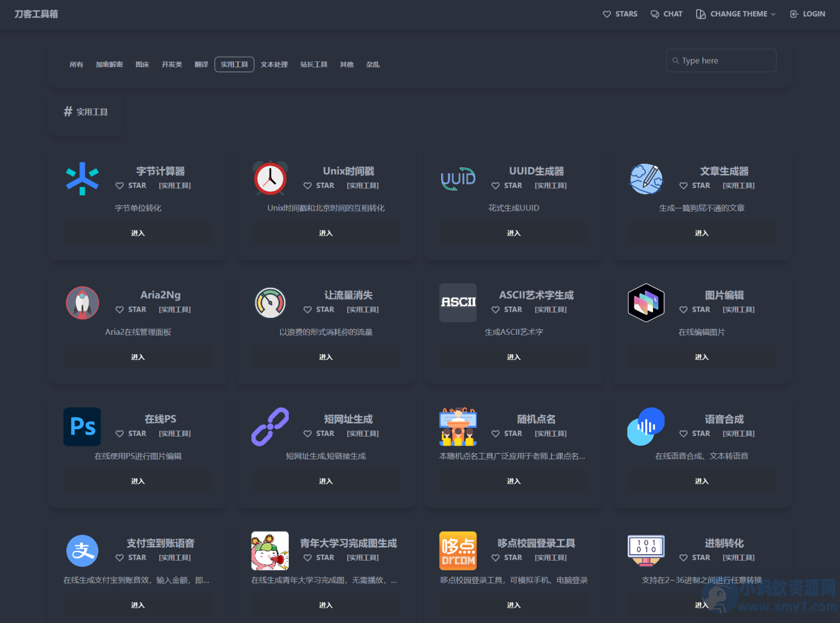Click the 语音合成 sound wave icon
Image resolution: width=840 pixels, height=623 pixels.
pyautogui.click(x=646, y=427)
